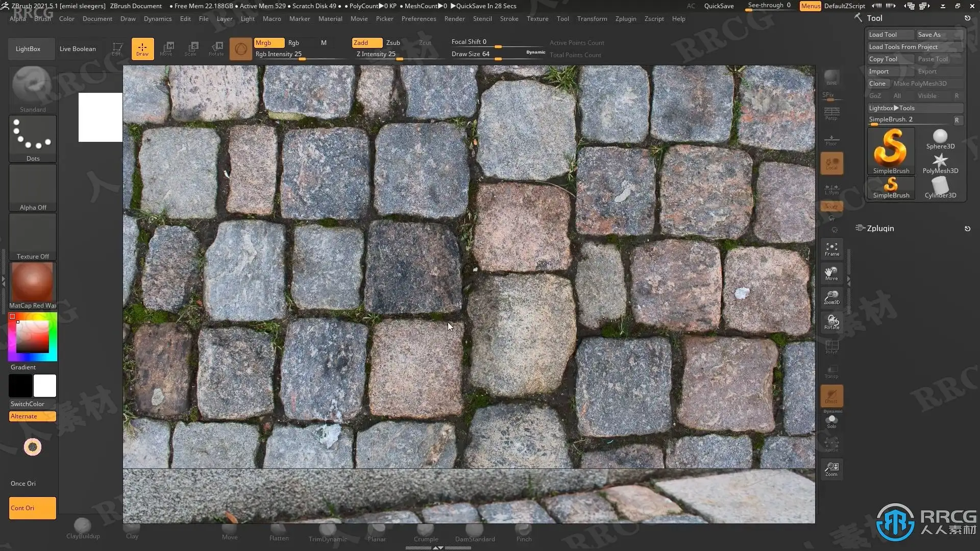The width and height of the screenshot is (980, 551).
Task: Toggle the Mrgb mode button
Action: click(269, 43)
